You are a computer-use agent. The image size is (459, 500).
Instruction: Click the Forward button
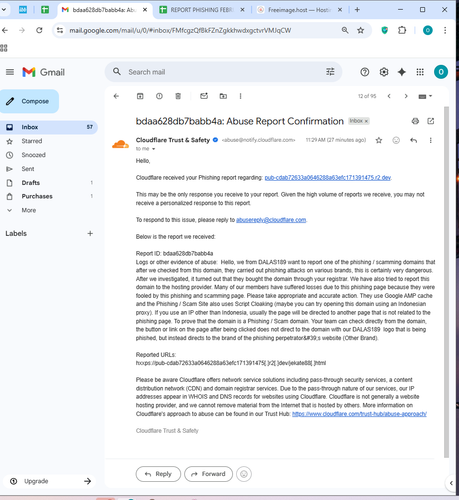(208, 474)
